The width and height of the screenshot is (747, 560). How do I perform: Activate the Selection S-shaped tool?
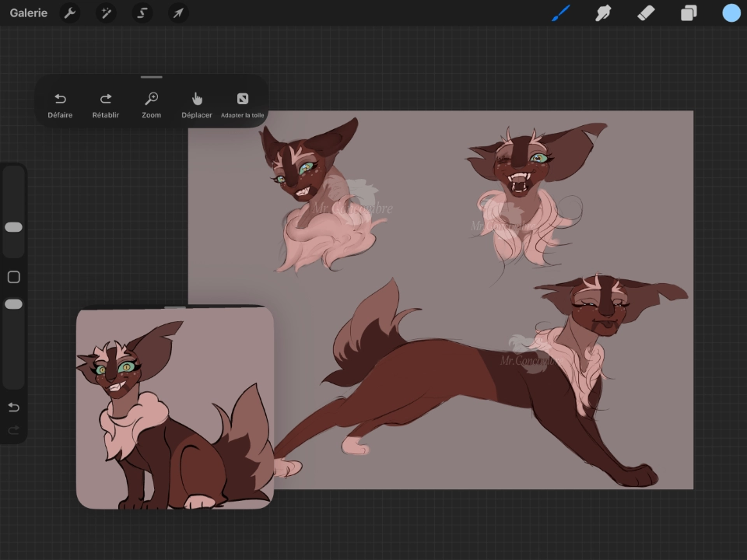(x=142, y=13)
